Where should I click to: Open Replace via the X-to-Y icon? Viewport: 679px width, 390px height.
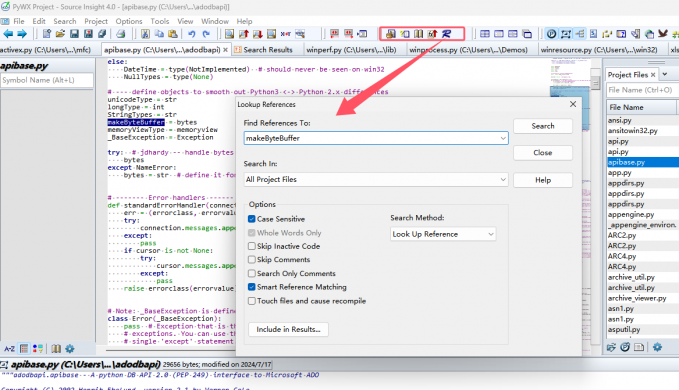coord(285,34)
